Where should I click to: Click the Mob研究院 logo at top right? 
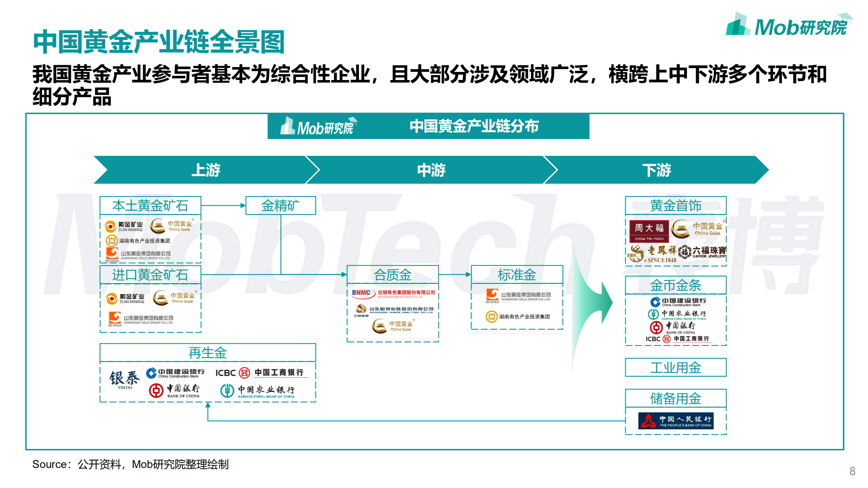click(x=789, y=24)
